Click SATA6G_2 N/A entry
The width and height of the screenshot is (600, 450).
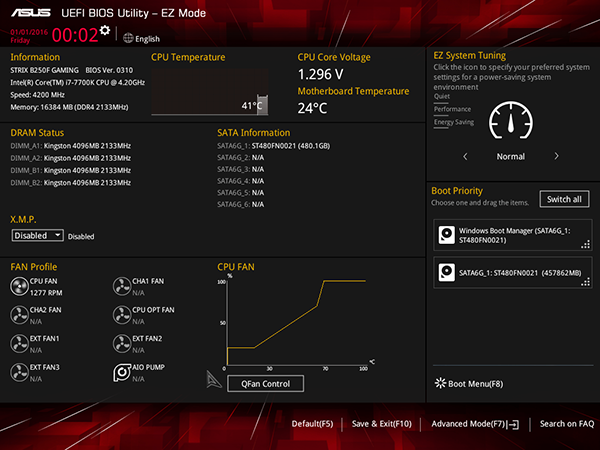coord(241,158)
